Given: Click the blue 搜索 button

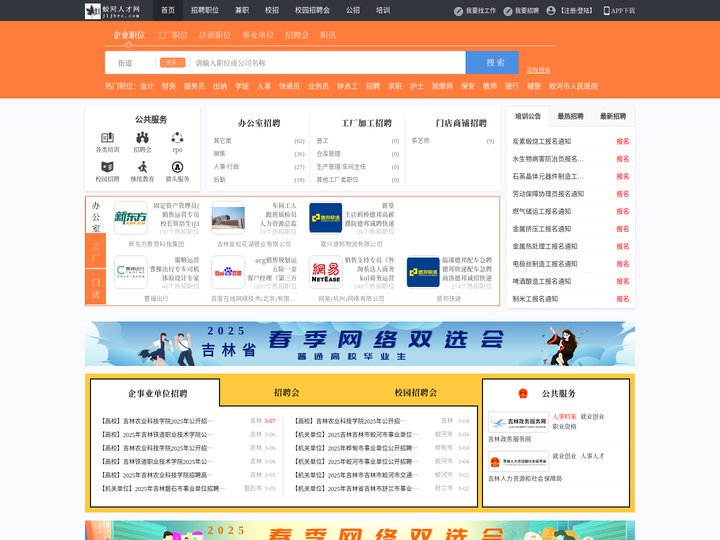Looking at the screenshot, I should pyautogui.click(x=492, y=62).
